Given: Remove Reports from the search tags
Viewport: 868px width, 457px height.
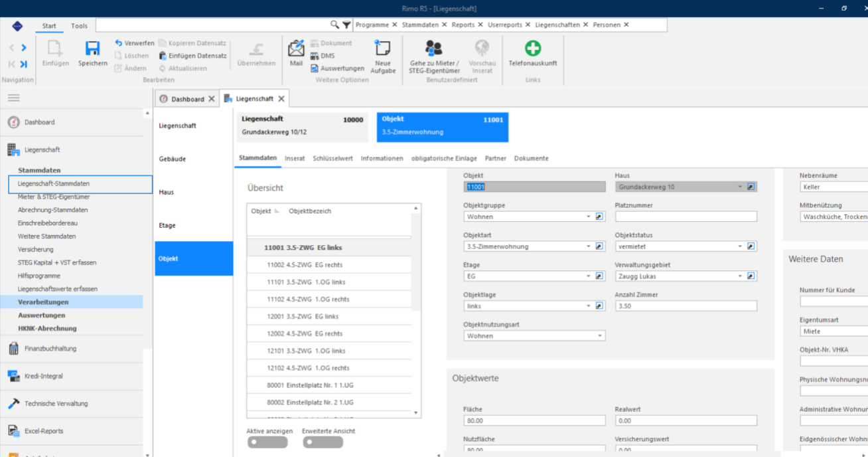Looking at the screenshot, I should (x=481, y=25).
